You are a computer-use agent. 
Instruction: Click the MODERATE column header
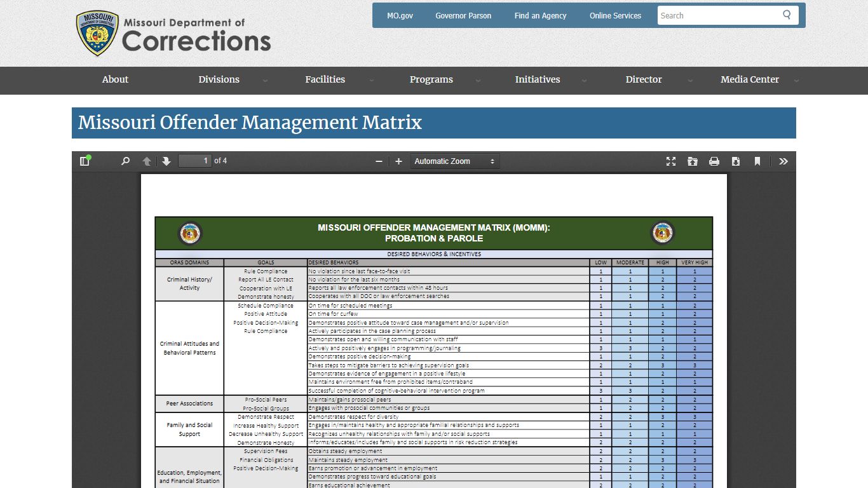[630, 262]
